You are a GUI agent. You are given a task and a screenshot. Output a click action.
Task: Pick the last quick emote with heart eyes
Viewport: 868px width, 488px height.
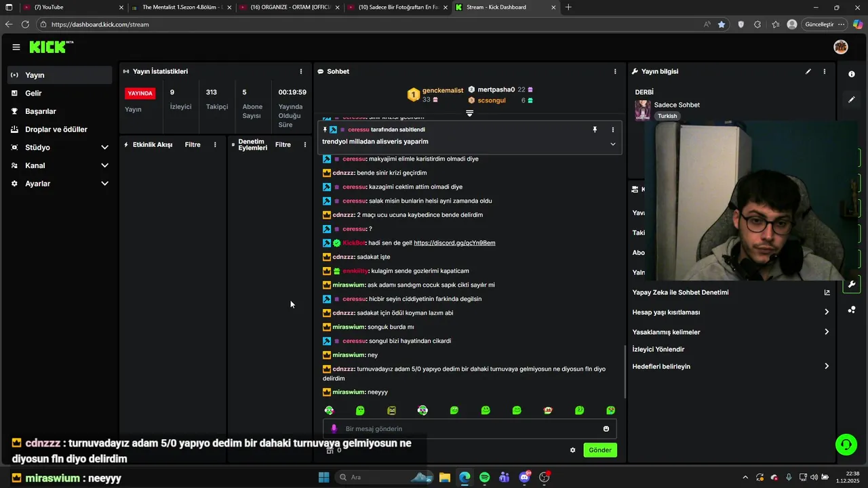[x=610, y=410]
